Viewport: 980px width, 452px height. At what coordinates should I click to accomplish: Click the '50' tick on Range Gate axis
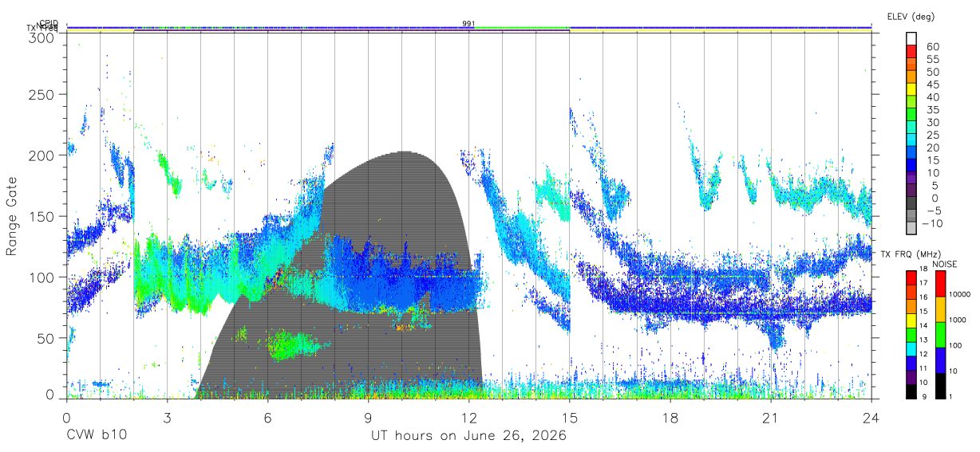[44, 338]
